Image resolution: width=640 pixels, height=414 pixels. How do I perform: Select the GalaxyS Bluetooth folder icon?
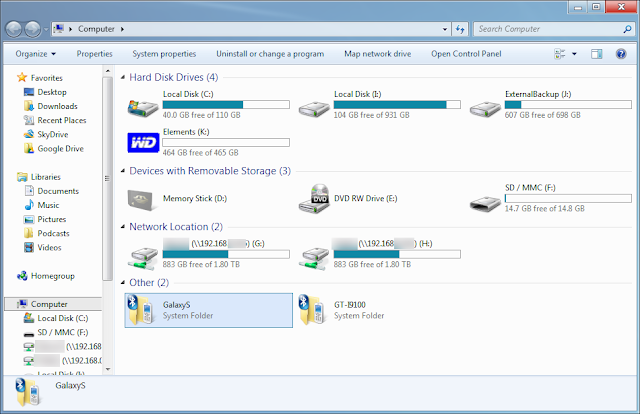(x=141, y=309)
